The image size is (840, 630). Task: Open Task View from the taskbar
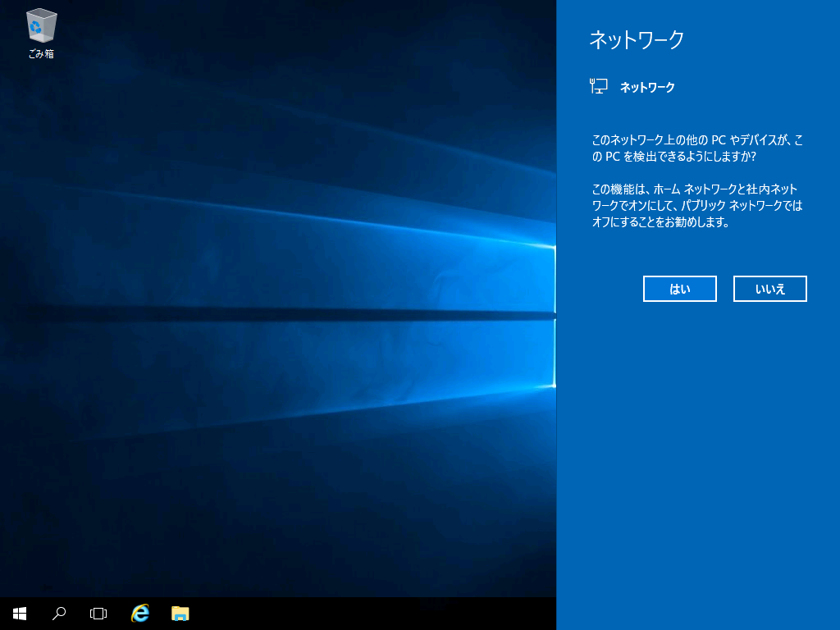tap(98, 613)
